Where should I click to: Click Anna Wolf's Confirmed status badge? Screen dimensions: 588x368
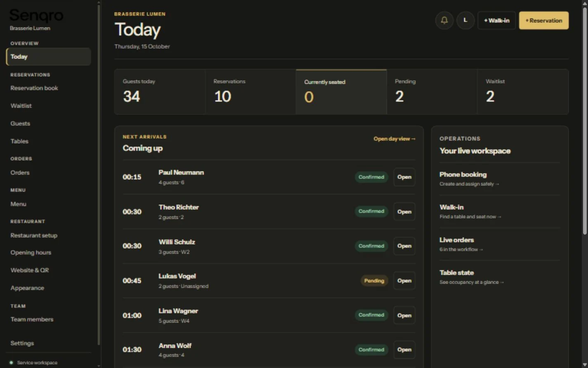click(x=371, y=349)
